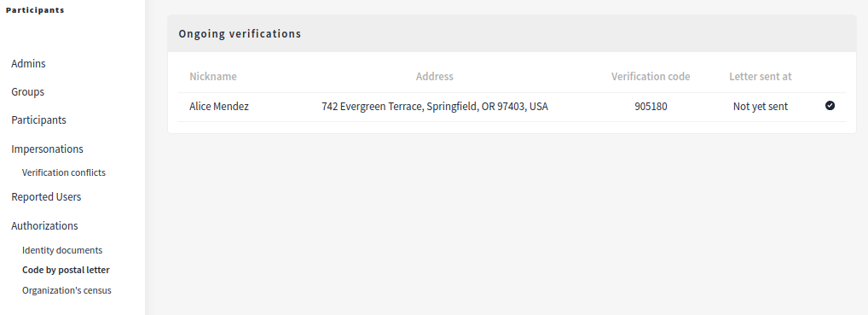Click the Letter sent at column header
Screen dimensions: 868x315
(760, 77)
